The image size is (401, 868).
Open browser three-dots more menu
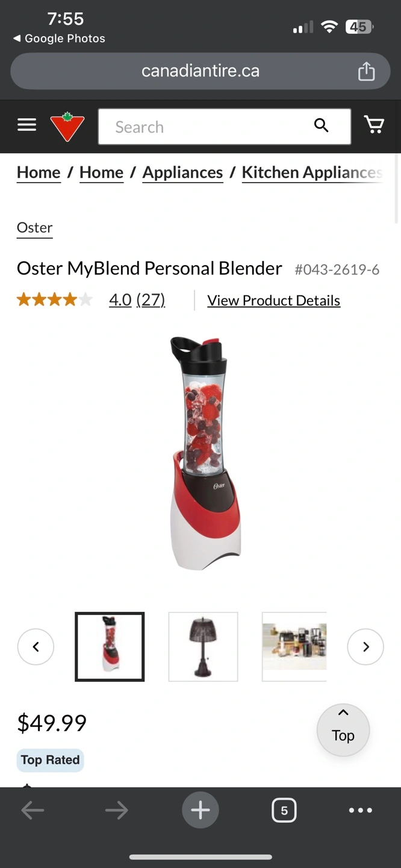[361, 810]
